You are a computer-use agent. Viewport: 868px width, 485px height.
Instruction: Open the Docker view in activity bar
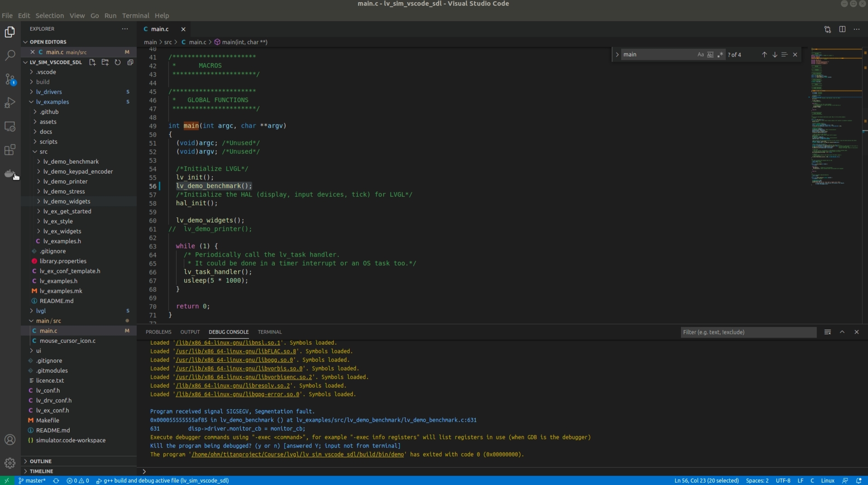(10, 174)
